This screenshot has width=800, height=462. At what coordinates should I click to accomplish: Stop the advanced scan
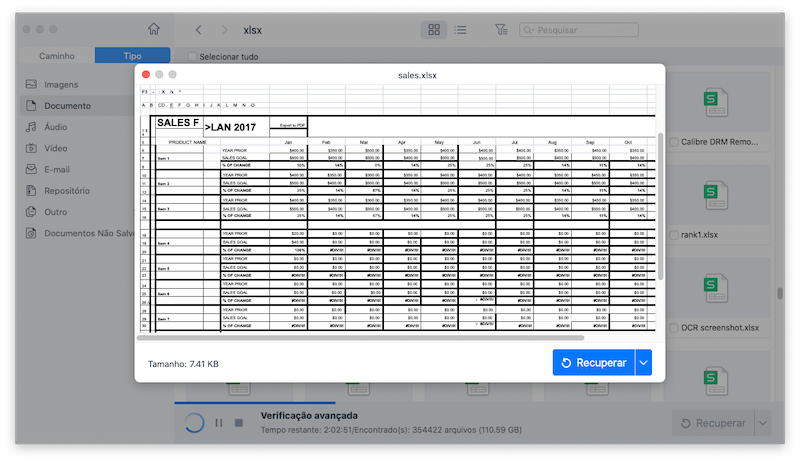[239, 423]
